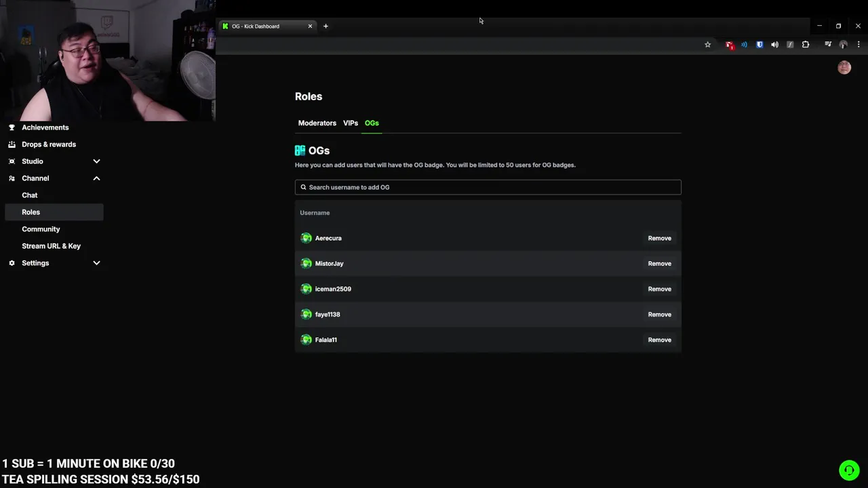Open the Stream URL & Key page
This screenshot has height=488, width=868.
51,246
